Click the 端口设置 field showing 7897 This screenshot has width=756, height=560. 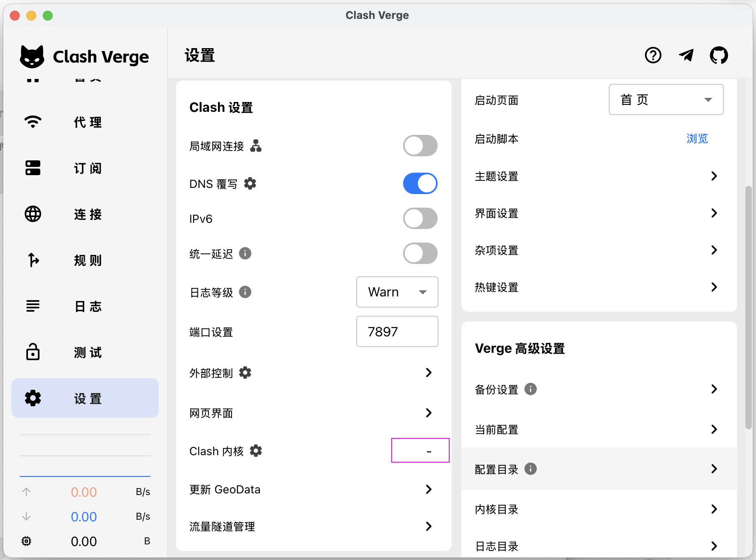pos(397,331)
